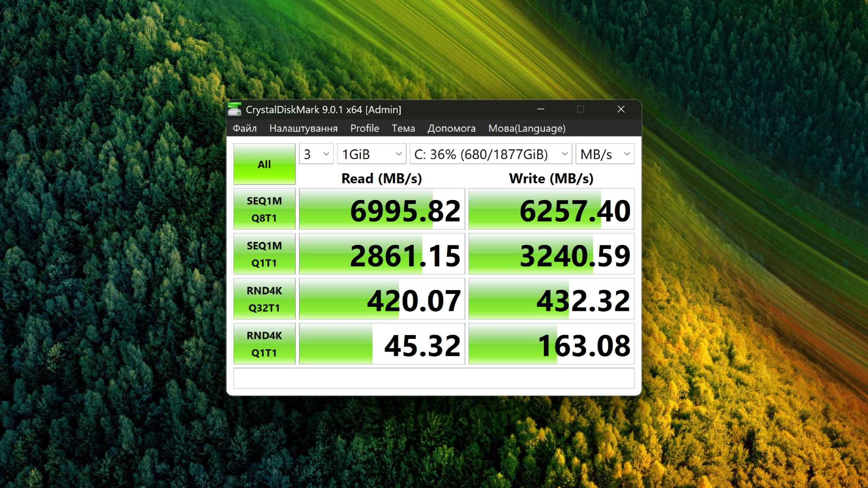This screenshot has height=488, width=868.
Task: Open the Тема menu
Action: 403,128
